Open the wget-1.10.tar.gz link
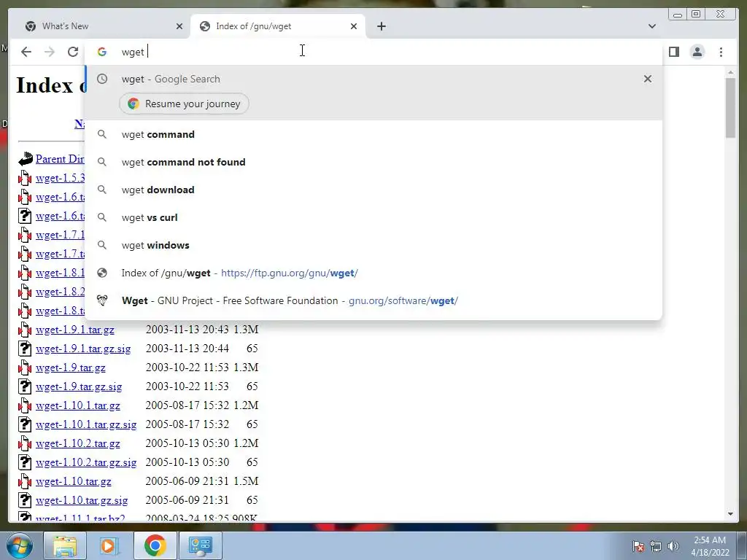Viewport: 747px width, 560px height. [x=74, y=481]
